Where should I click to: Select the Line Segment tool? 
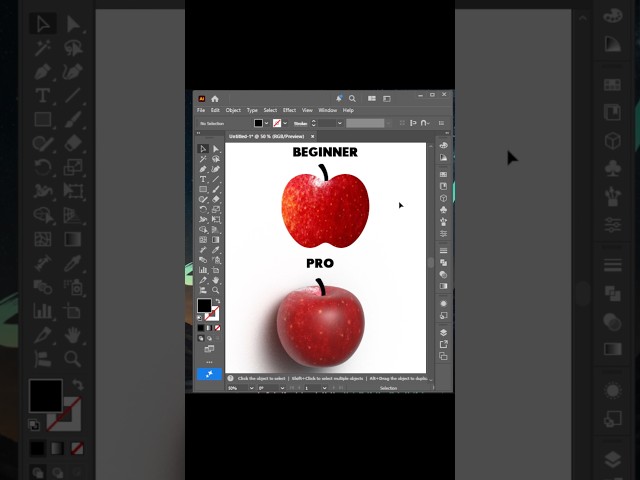216,179
